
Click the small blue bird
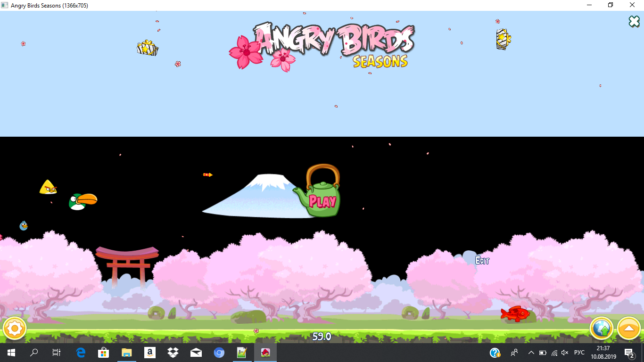[x=24, y=226]
